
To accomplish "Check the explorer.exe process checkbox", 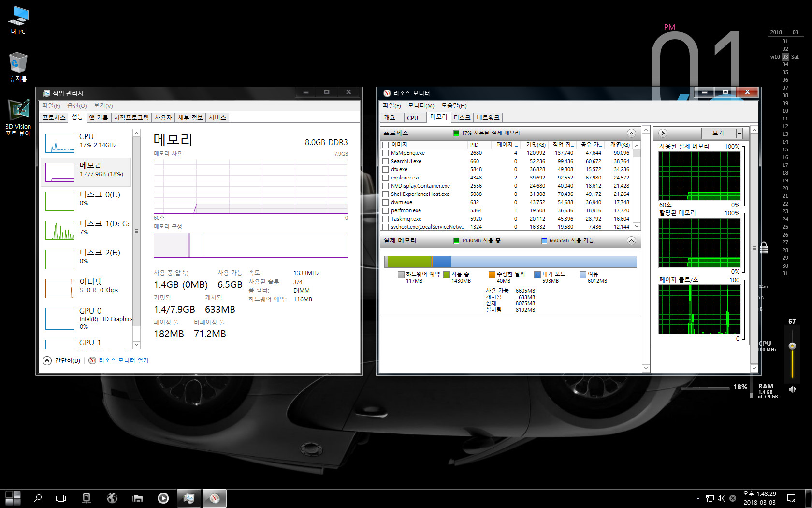I will [385, 178].
